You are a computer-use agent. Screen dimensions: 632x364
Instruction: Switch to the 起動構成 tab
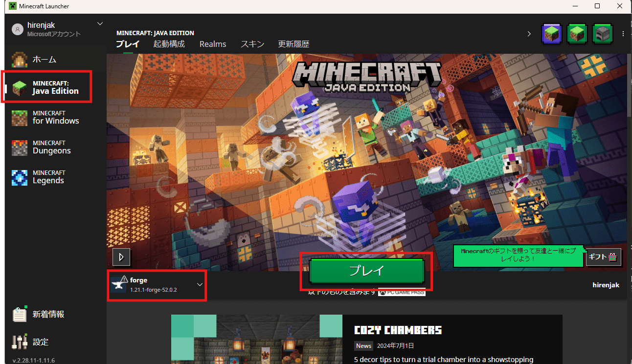tap(169, 44)
